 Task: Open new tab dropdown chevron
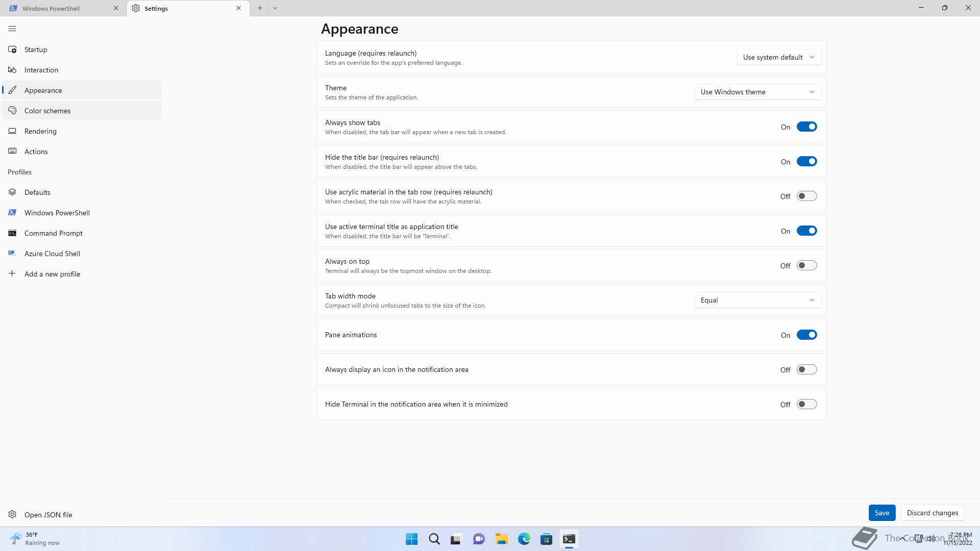(x=275, y=8)
